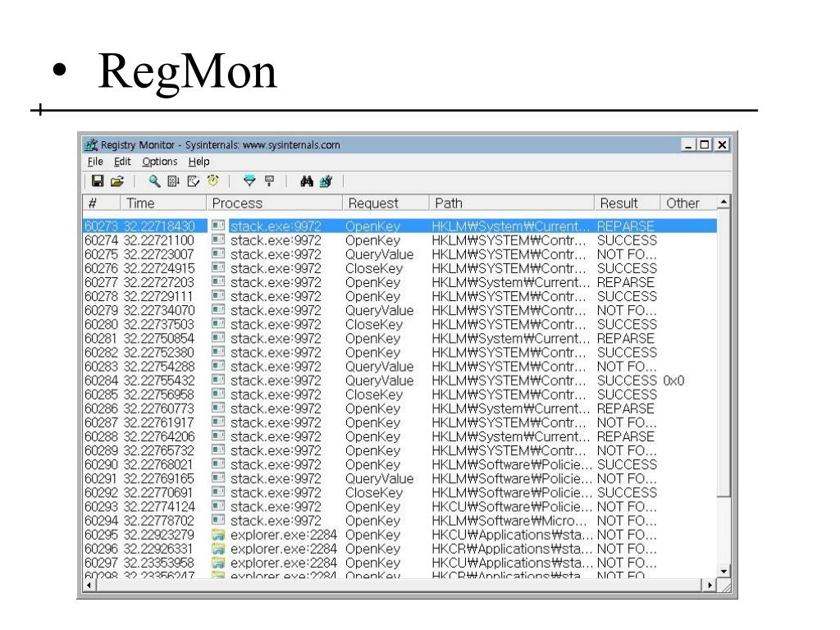Select the highlighted row 60273
This screenshot has width=840, height=630.
[x=399, y=226]
